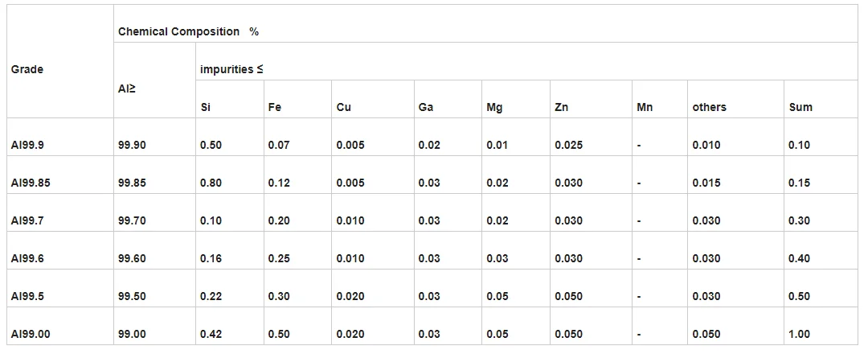
Task: Click the Sum column header
Action: click(x=800, y=107)
